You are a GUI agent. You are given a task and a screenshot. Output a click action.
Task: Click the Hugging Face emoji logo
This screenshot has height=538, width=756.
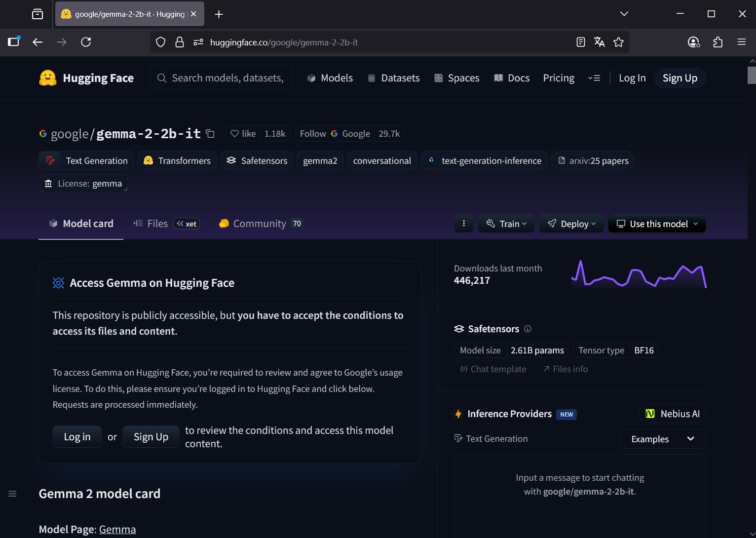[x=48, y=78]
